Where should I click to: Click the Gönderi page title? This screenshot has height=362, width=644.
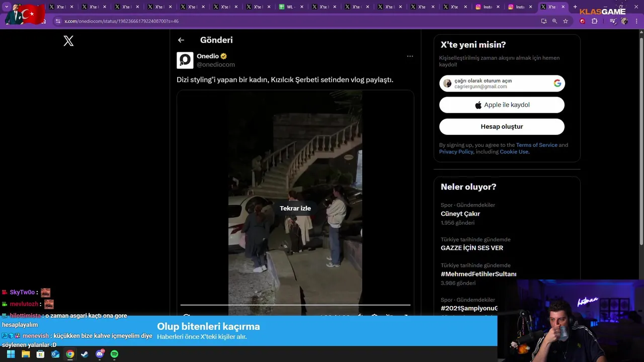tap(216, 40)
